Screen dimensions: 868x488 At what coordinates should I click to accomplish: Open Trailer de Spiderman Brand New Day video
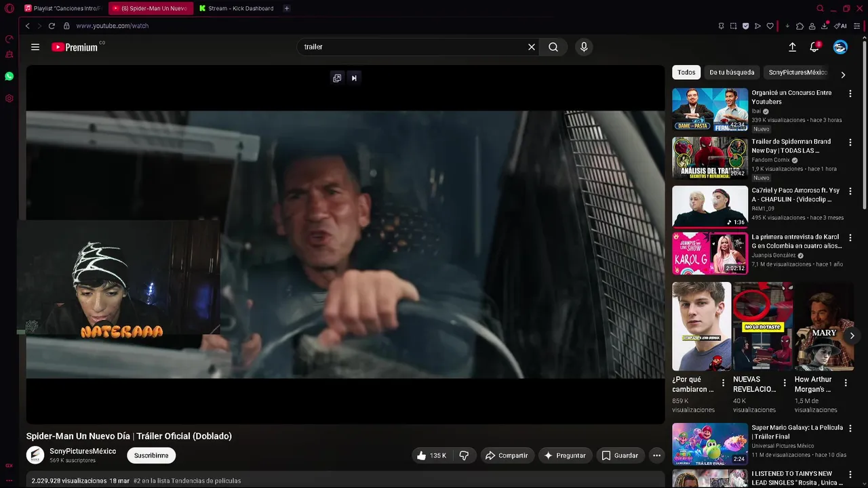[710, 158]
